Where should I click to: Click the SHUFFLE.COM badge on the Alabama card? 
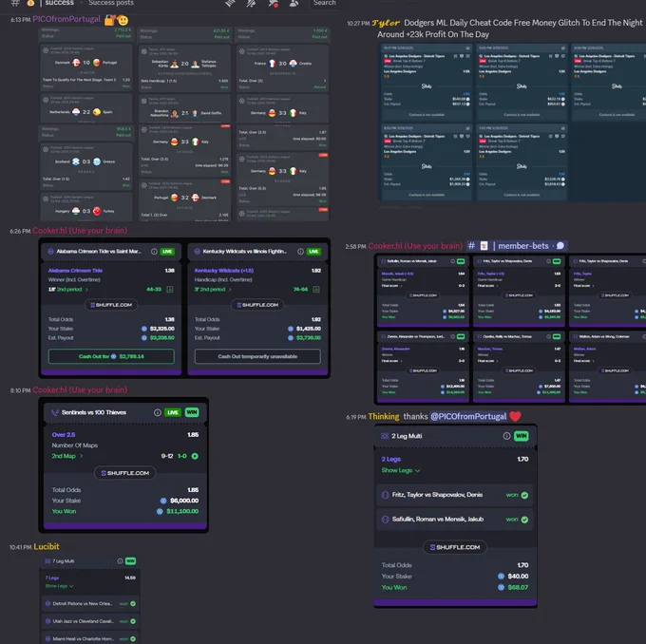pyautogui.click(x=111, y=305)
